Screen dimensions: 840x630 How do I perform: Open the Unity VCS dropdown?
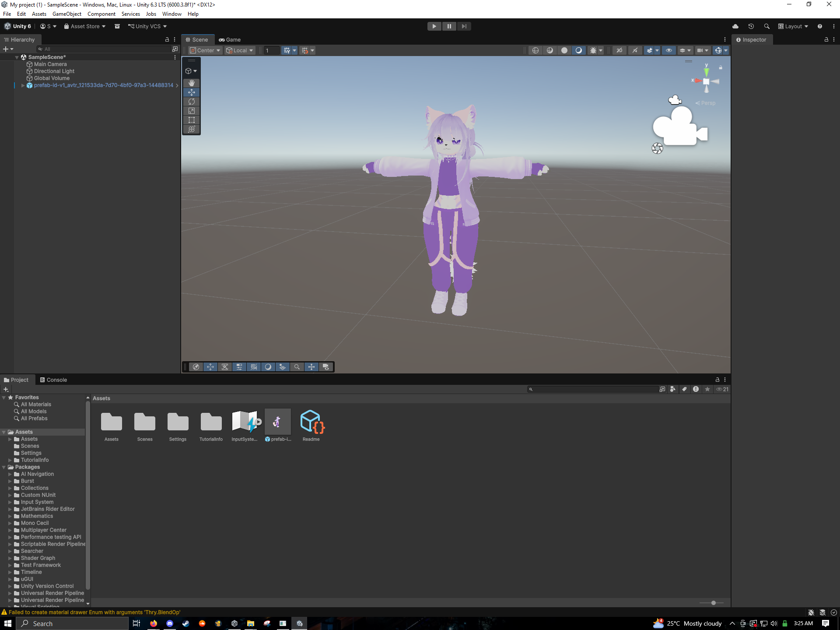pyautogui.click(x=147, y=26)
